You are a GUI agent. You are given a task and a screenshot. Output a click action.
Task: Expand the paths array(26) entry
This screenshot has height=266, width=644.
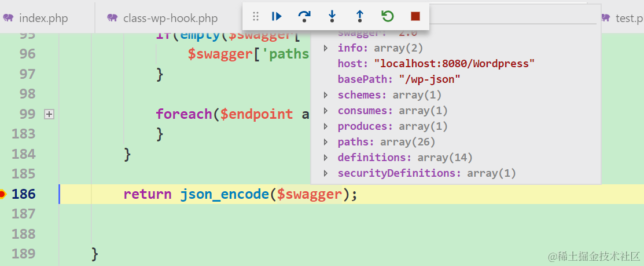click(326, 142)
